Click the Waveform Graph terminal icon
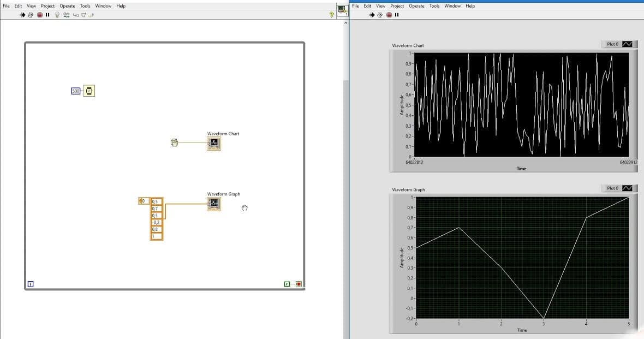The image size is (644, 339). click(213, 204)
